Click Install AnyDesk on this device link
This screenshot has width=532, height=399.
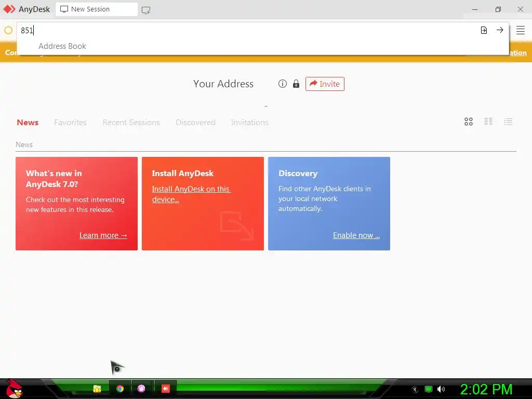(x=191, y=194)
